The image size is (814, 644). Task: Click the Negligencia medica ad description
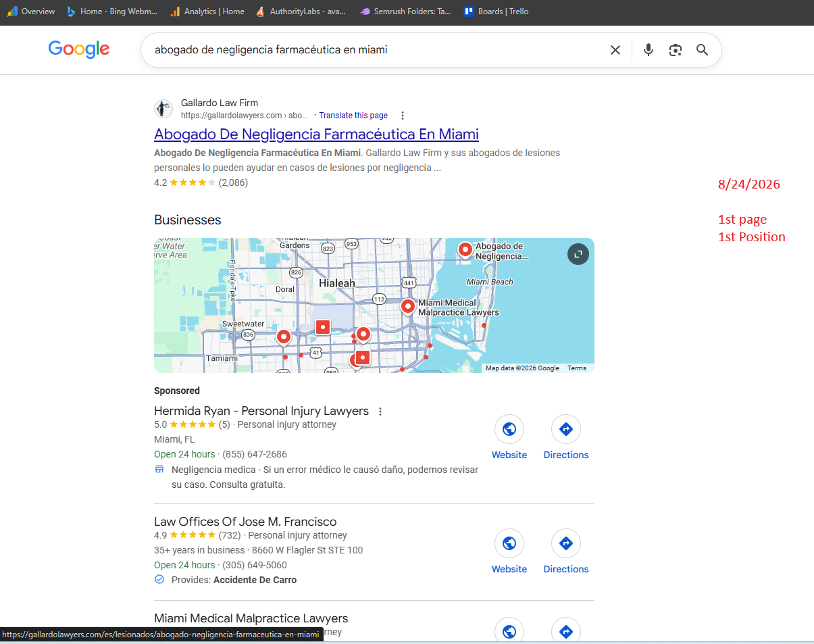click(325, 477)
